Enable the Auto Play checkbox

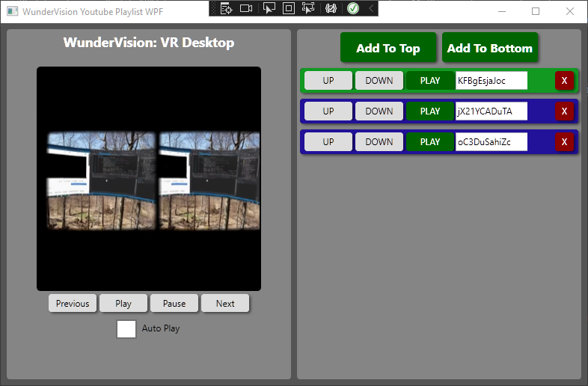[x=126, y=328]
